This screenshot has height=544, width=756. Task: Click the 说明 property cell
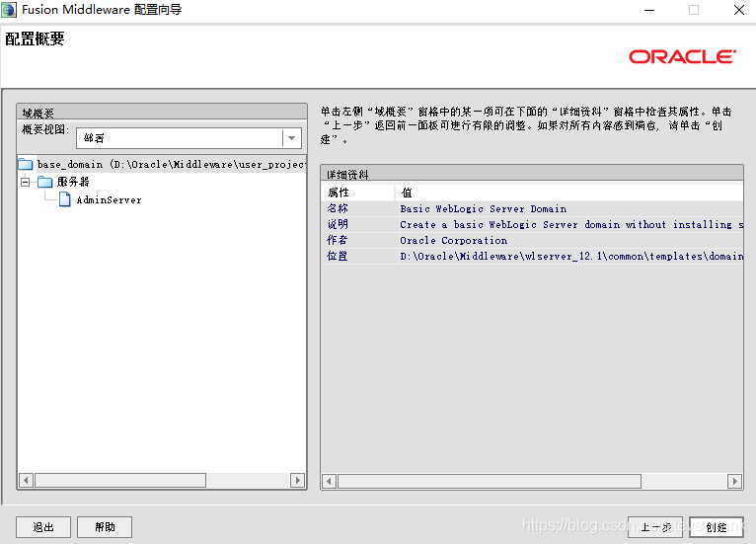pyautogui.click(x=358, y=224)
